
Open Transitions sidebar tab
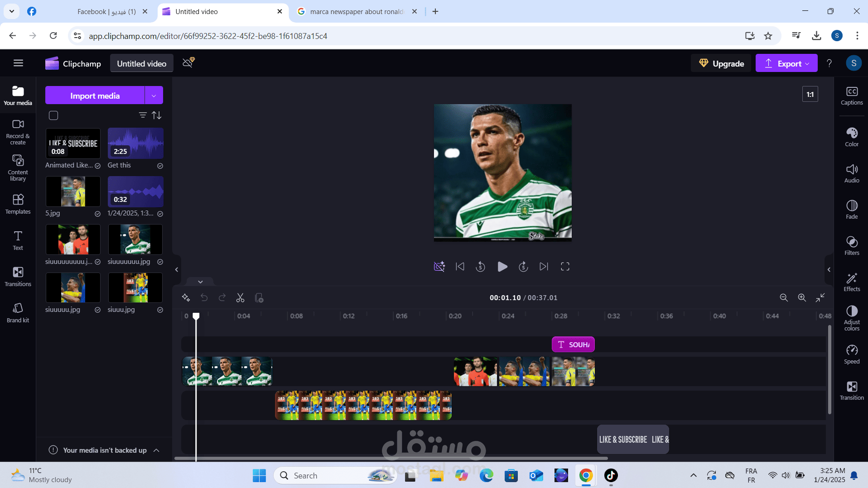18,277
